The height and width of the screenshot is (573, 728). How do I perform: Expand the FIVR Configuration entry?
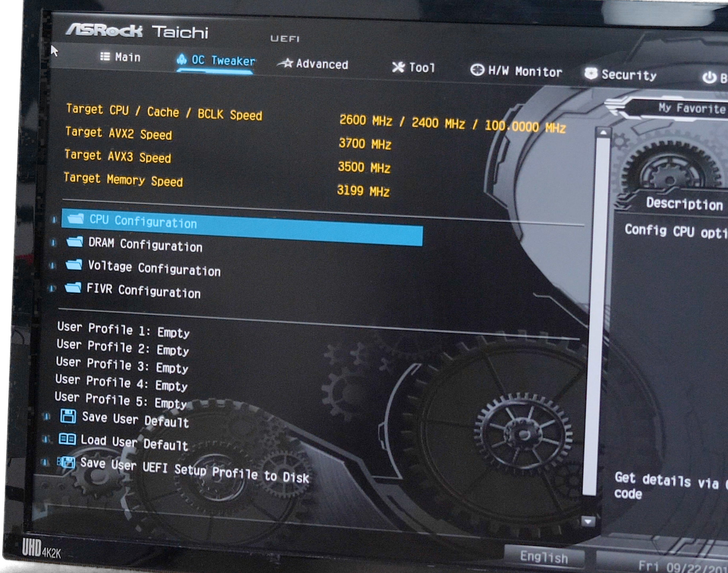[143, 291]
